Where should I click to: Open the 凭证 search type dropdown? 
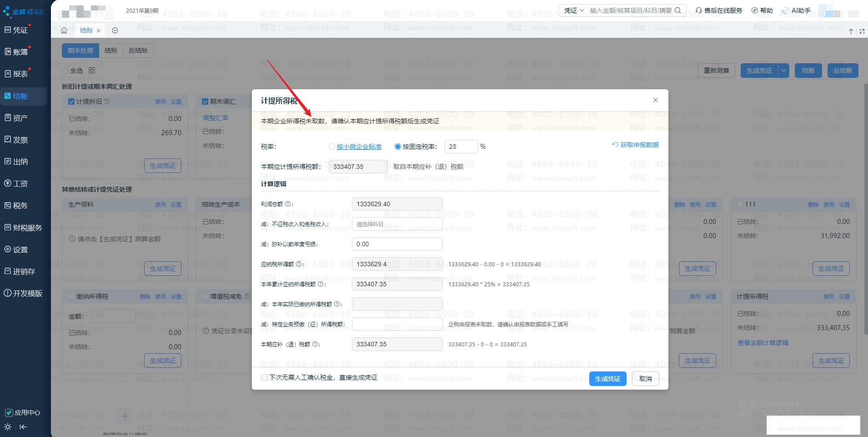[574, 10]
